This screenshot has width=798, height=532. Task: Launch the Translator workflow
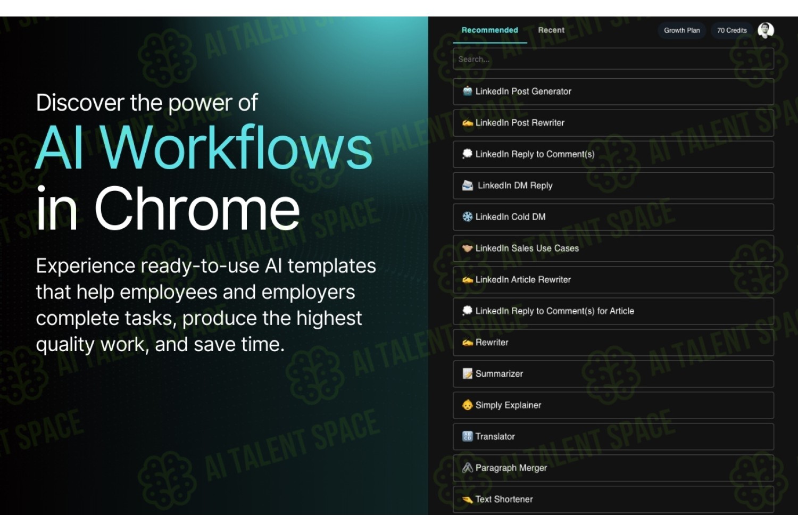[613, 437]
